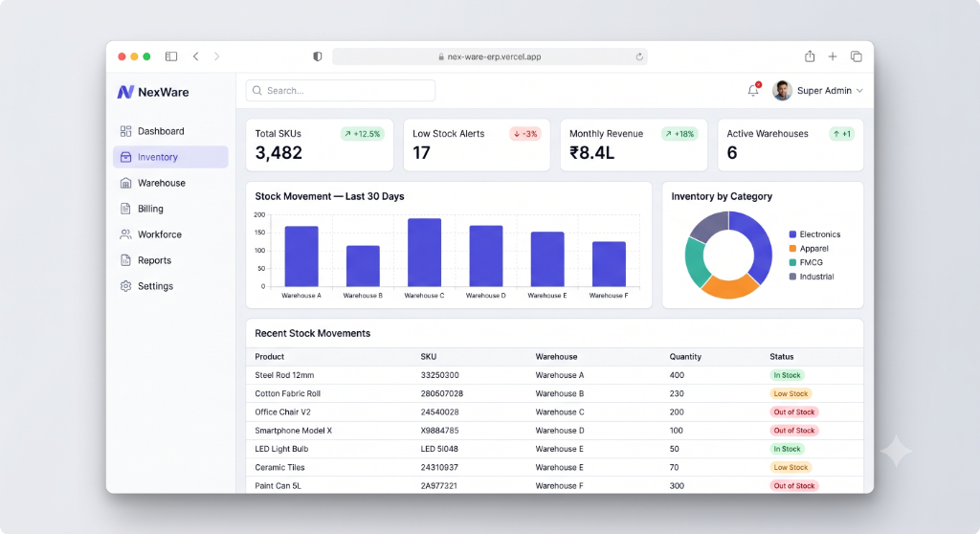The height and width of the screenshot is (534, 980).
Task: Select the Inventory menu item
Action: point(170,157)
